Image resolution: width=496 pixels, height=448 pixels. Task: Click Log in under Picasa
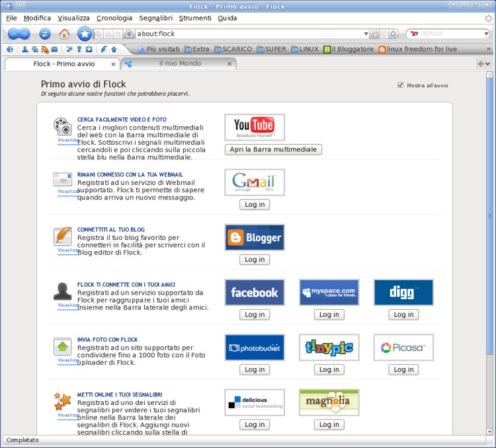pos(403,369)
